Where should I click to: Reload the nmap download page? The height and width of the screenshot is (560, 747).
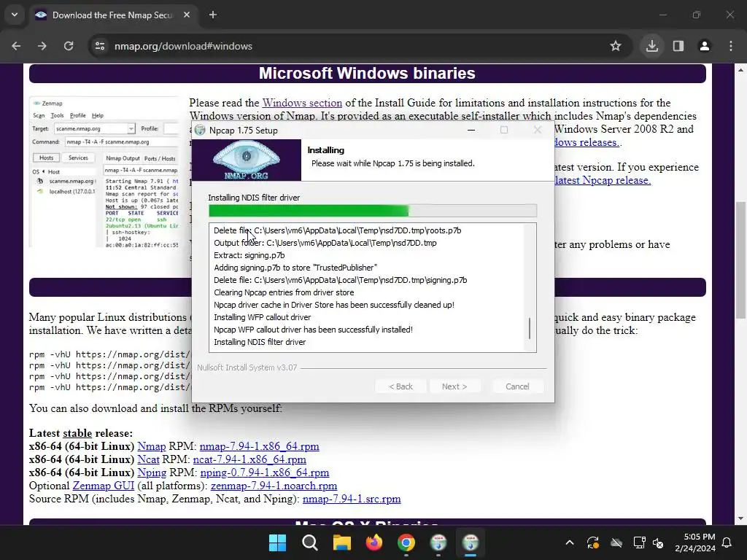click(69, 46)
